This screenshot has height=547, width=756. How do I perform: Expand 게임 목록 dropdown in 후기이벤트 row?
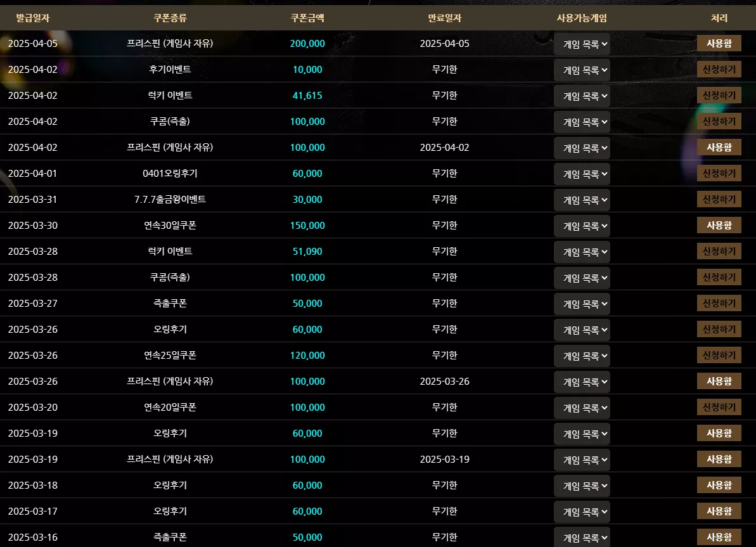(582, 70)
